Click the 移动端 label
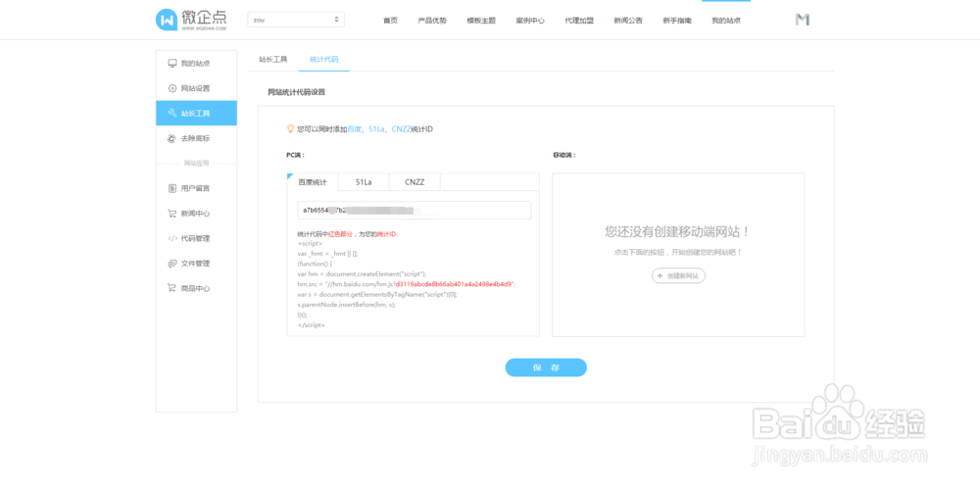 564,155
